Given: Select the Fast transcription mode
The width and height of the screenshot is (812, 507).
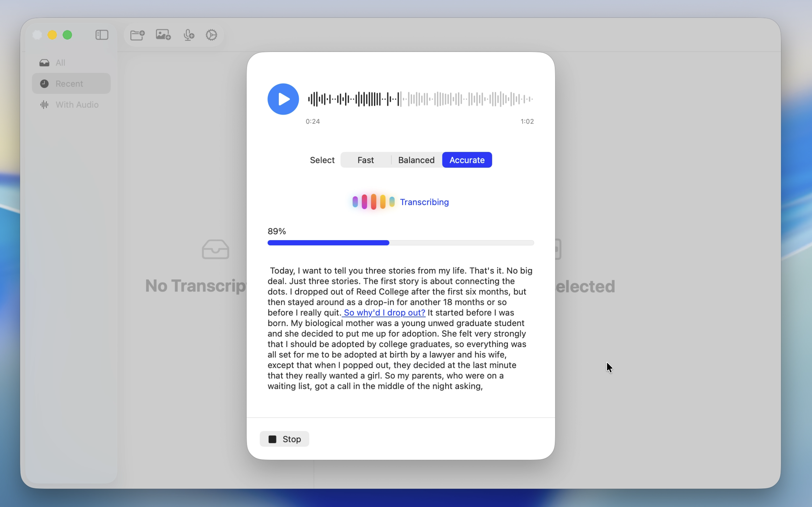Looking at the screenshot, I should coord(365,160).
